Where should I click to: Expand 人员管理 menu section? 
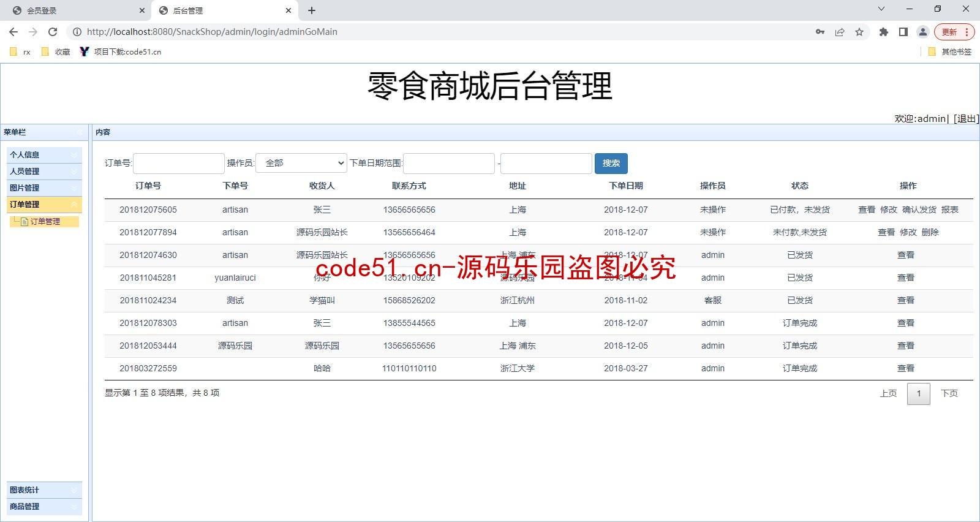44,172
